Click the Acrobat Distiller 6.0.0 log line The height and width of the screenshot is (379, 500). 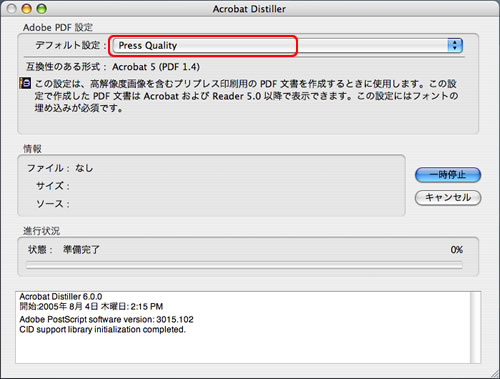61,296
